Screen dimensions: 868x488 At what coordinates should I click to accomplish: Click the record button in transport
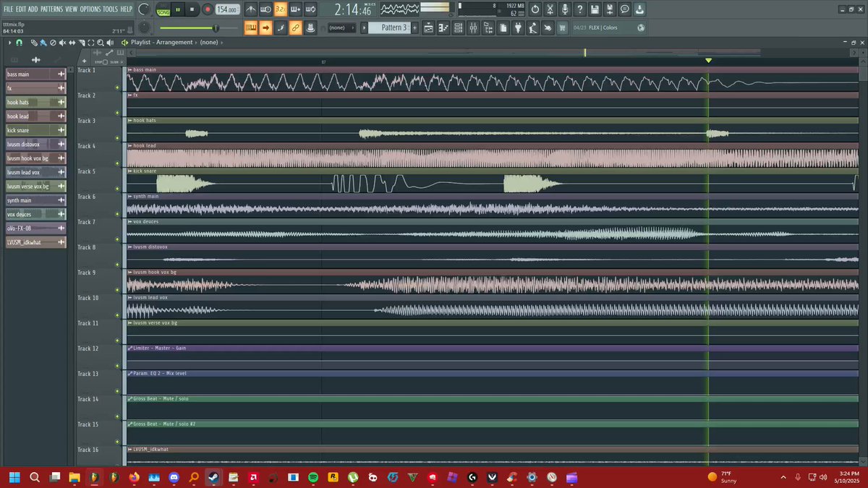click(208, 9)
